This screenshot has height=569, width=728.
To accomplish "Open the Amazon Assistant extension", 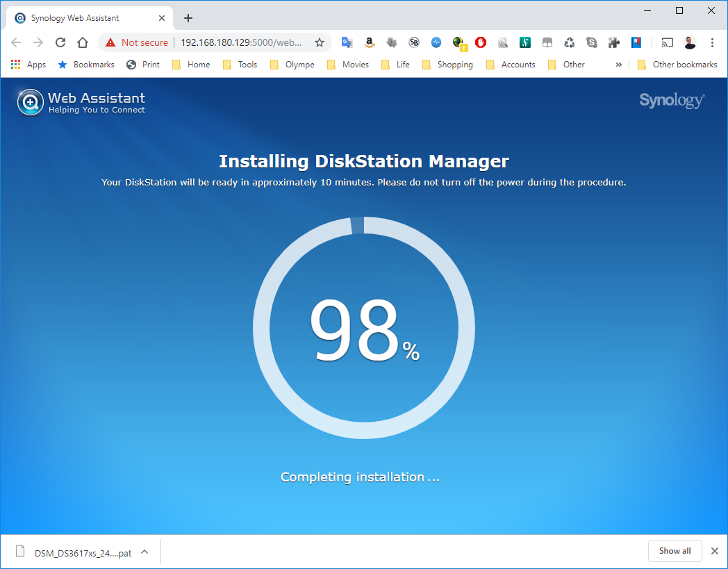I will click(369, 43).
